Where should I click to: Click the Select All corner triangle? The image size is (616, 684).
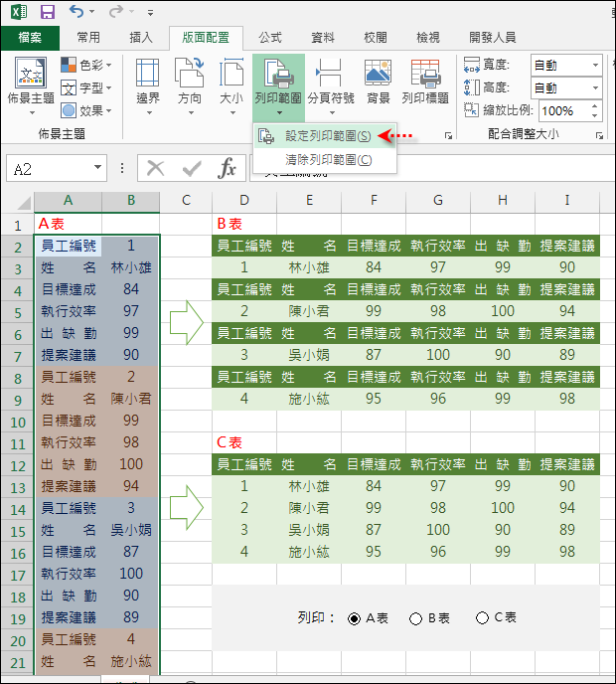coord(23,203)
